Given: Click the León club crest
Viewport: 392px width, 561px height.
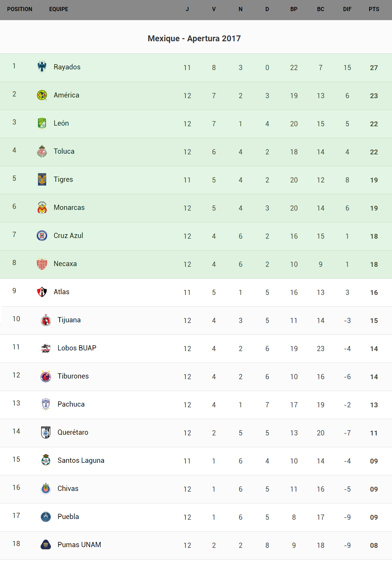Looking at the screenshot, I should pos(42,123).
